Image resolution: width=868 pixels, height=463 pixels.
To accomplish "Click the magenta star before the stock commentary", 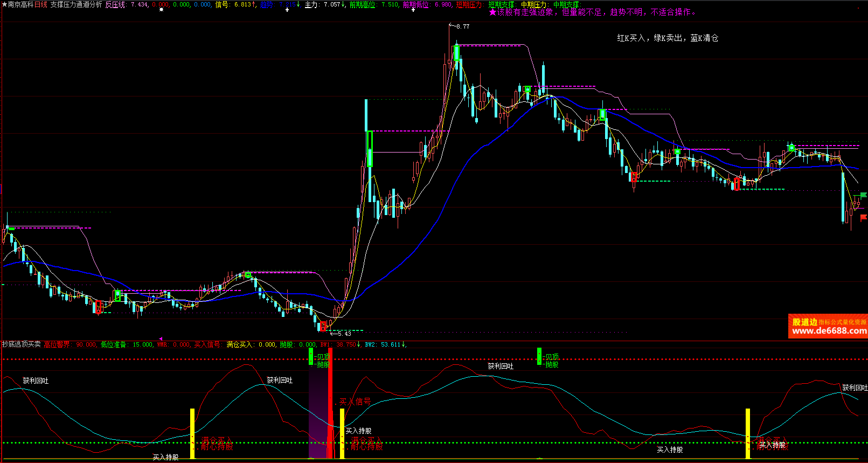I will pos(492,12).
